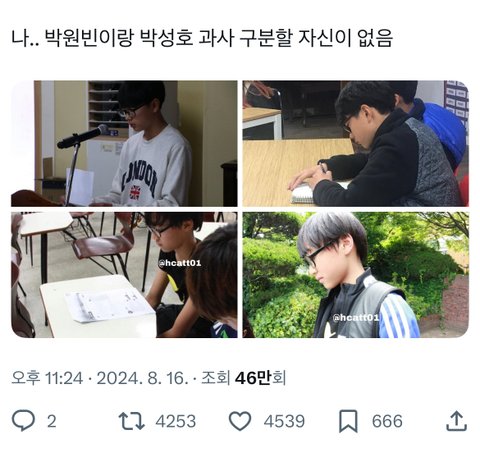Screen dimensions: 480x453
Task: Open the 666 bookmarks count
Action: click(x=387, y=421)
